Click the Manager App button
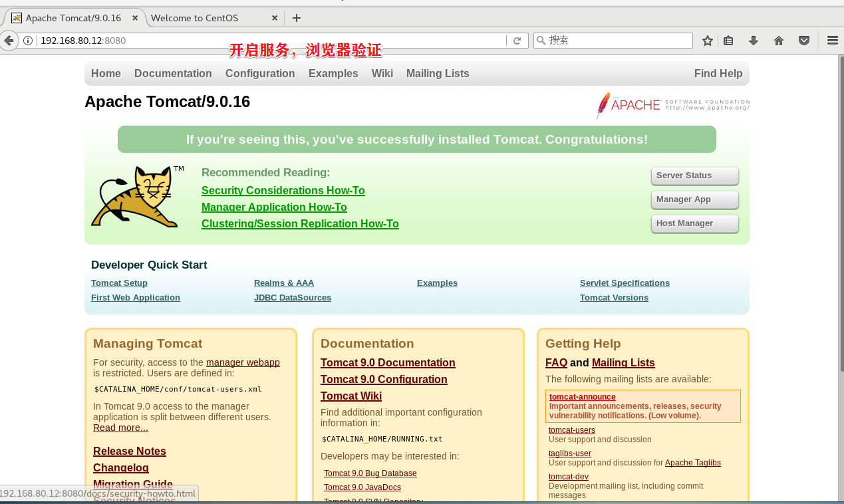Image resolution: width=844 pixels, height=504 pixels. [695, 199]
